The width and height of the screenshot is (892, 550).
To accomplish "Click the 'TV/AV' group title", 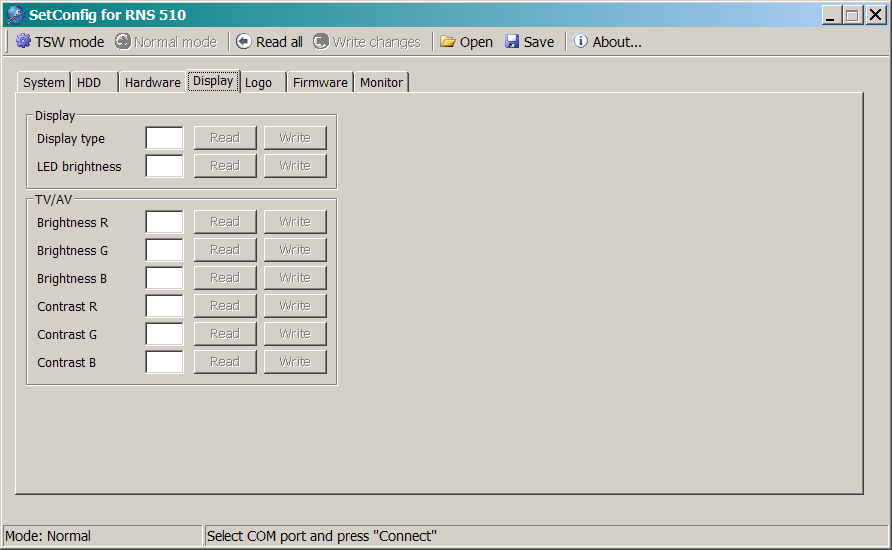I will (53, 200).
